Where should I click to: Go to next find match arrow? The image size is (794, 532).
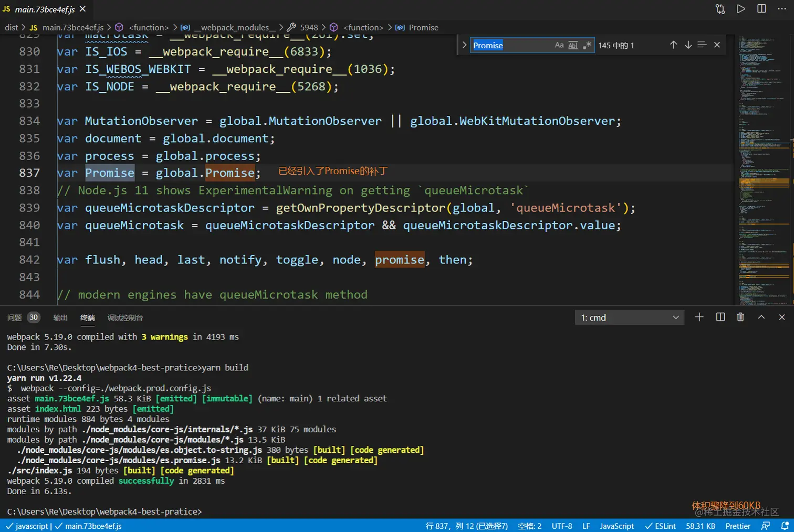688,45
